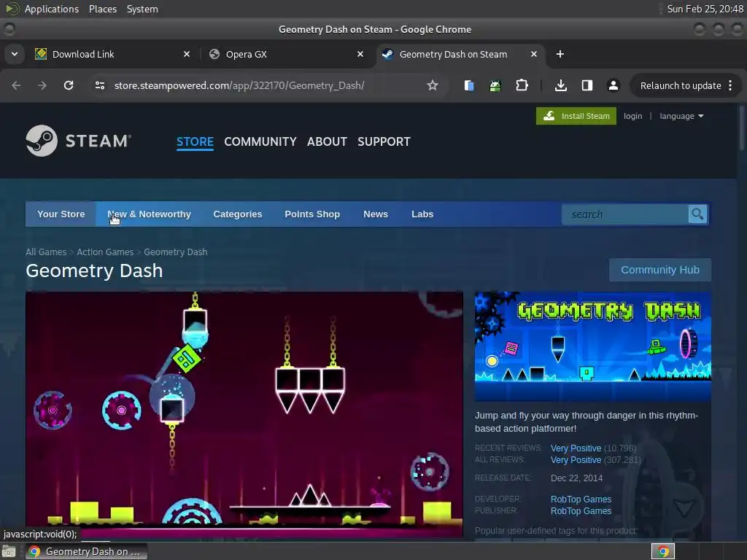Viewport: 747px width, 560px height.
Task: Click the browser forward arrow
Action: click(42, 85)
